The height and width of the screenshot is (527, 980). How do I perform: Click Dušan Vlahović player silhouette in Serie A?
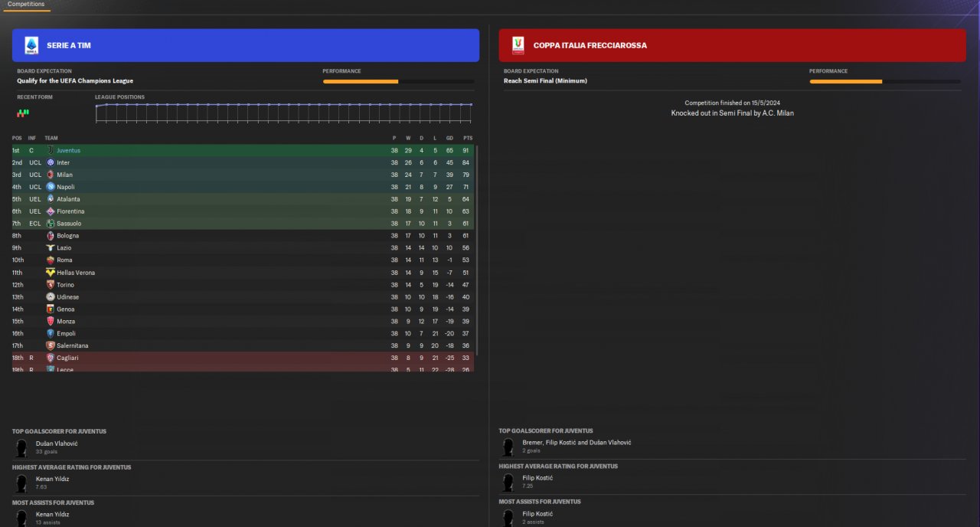pyautogui.click(x=21, y=448)
